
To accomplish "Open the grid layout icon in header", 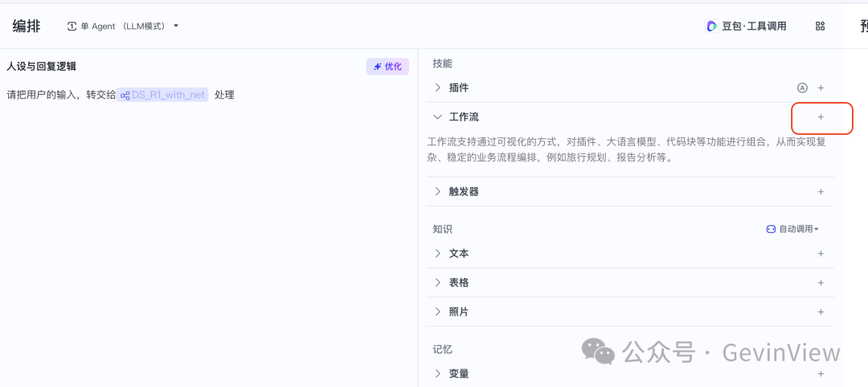I will coord(821,26).
